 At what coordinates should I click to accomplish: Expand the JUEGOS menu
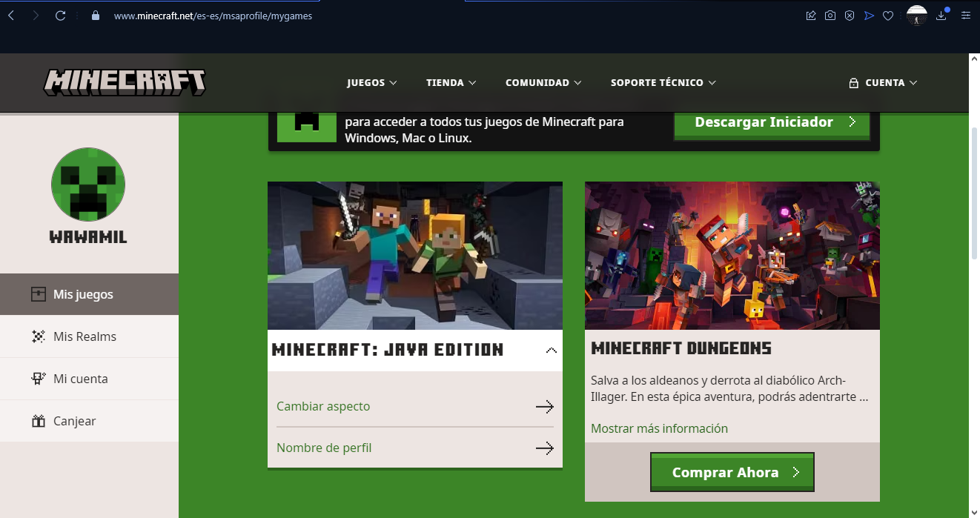[x=371, y=83]
